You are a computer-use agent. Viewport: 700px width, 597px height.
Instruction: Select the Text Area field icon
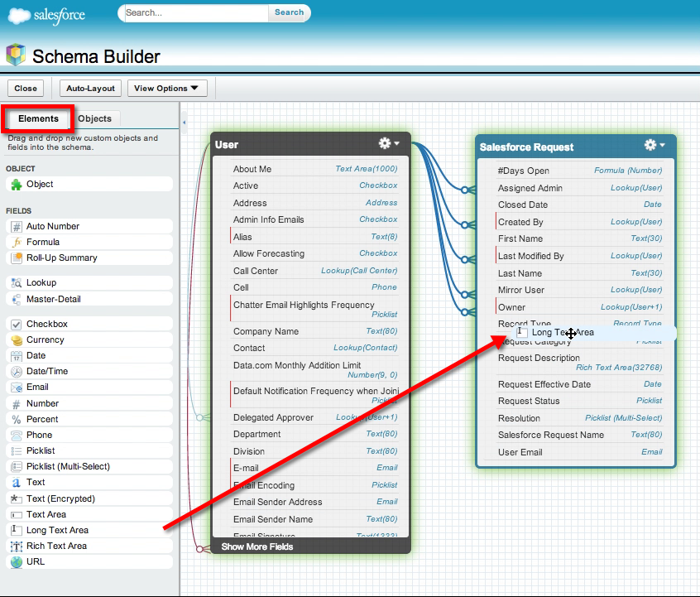click(x=17, y=515)
